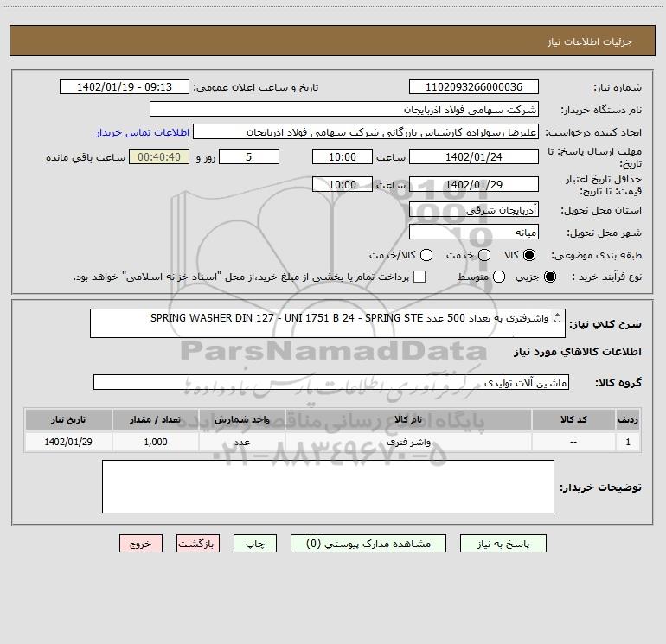Open مشاهده مدارک پیوستی (0) button
This screenshot has width=666, height=644.
click(x=368, y=544)
